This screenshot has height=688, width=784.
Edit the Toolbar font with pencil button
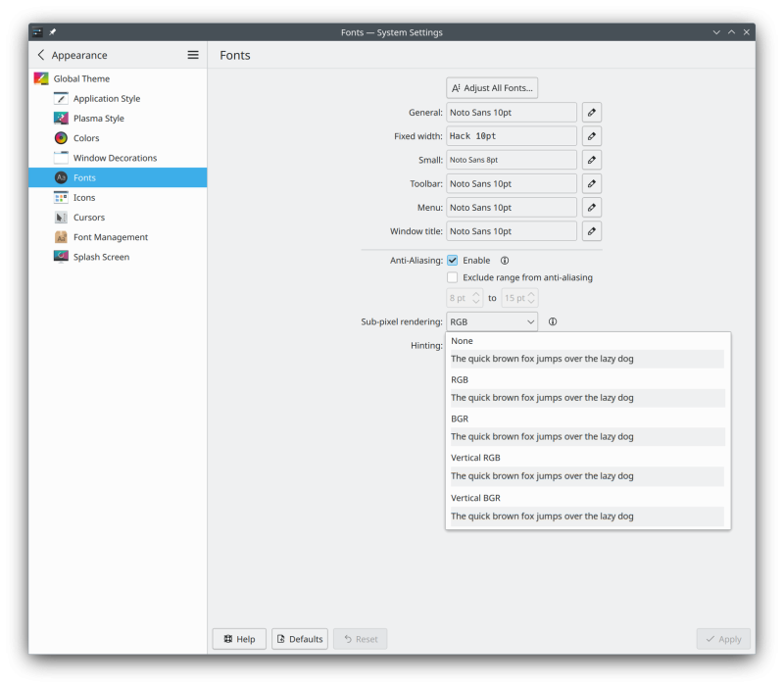[x=592, y=183]
